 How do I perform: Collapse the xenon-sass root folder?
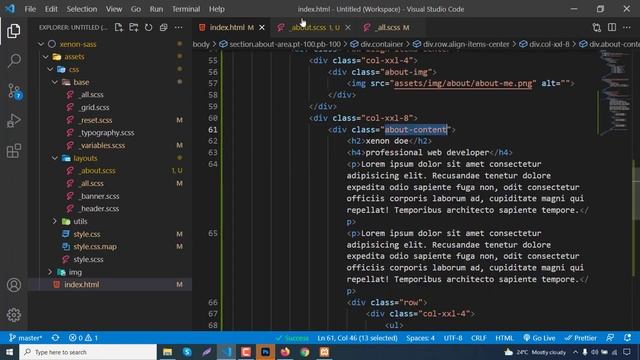(x=41, y=44)
